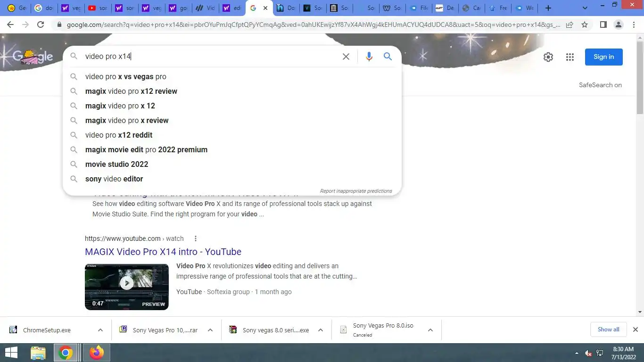This screenshot has height=362, width=644.
Task: Click the blue Sign in button
Action: coord(603,57)
